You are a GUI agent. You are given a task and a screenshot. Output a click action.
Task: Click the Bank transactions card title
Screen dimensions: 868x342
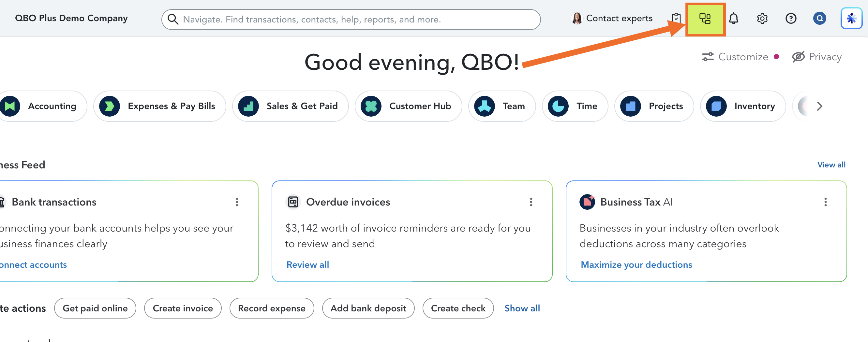click(x=54, y=202)
